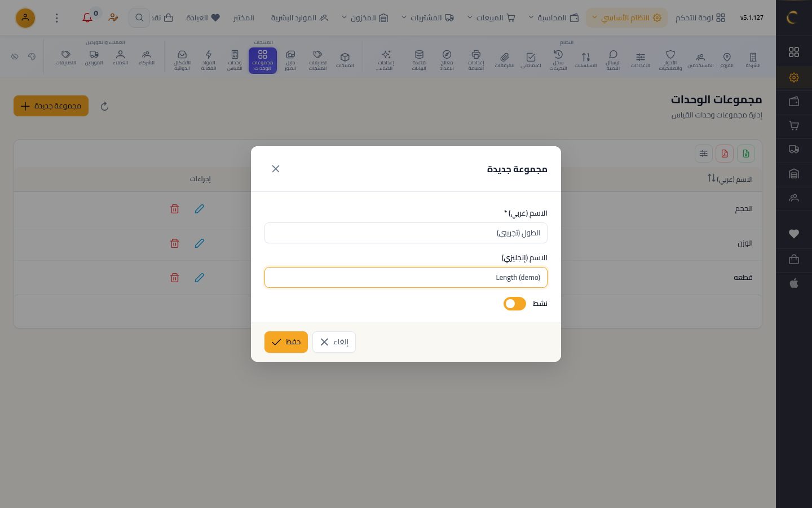Viewport: 812px width, 508px height.
Task: Toggle the نشط active switch
Action: 515,304
